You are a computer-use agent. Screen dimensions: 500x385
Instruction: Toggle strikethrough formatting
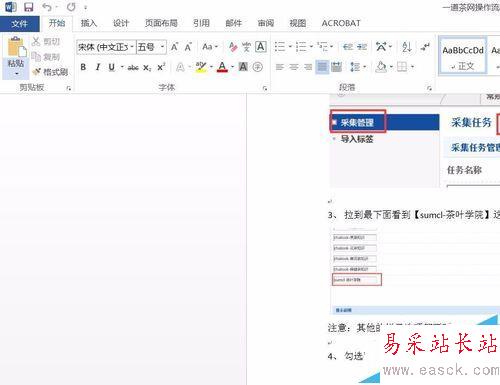coord(133,67)
